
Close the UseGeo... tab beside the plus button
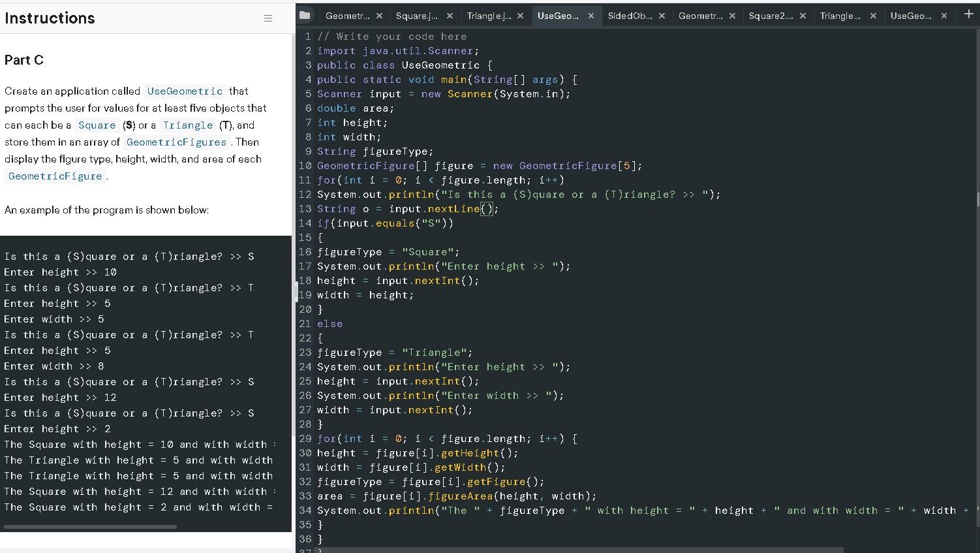[943, 16]
